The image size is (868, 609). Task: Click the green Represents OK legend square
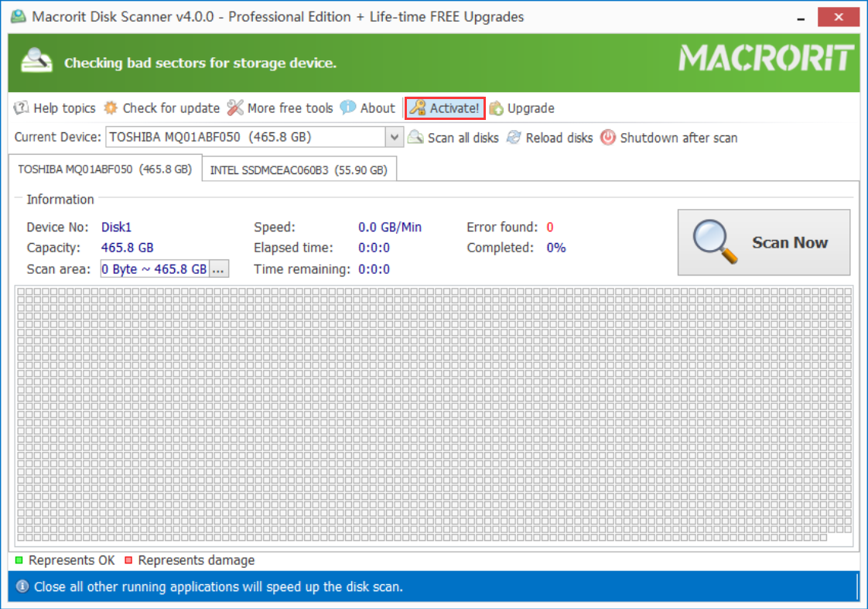(x=19, y=560)
